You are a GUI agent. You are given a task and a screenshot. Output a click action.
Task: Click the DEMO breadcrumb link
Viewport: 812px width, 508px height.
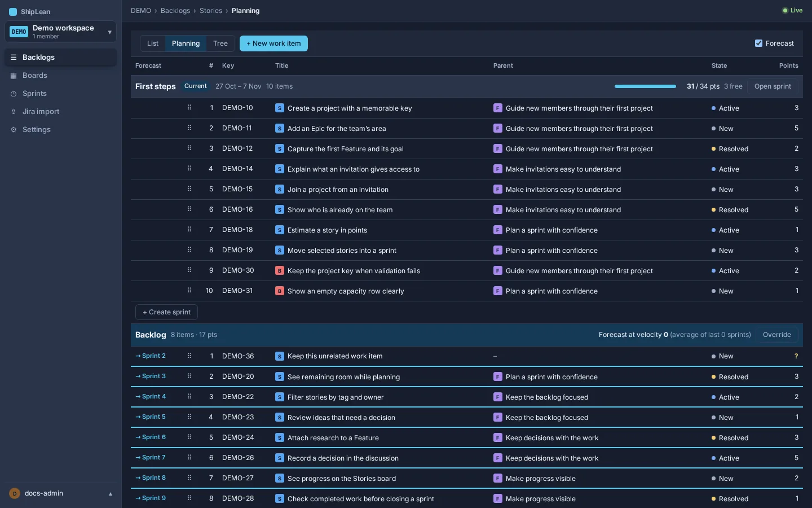141,11
